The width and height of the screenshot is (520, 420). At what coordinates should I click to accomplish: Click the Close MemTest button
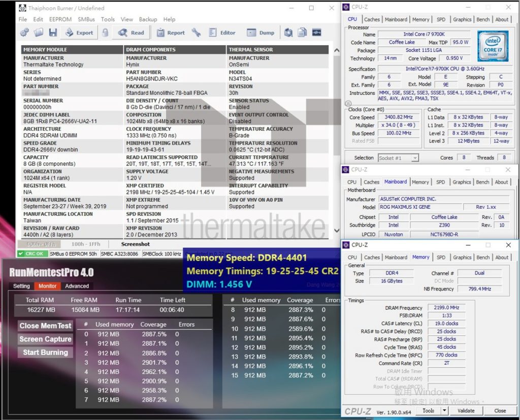tap(45, 326)
